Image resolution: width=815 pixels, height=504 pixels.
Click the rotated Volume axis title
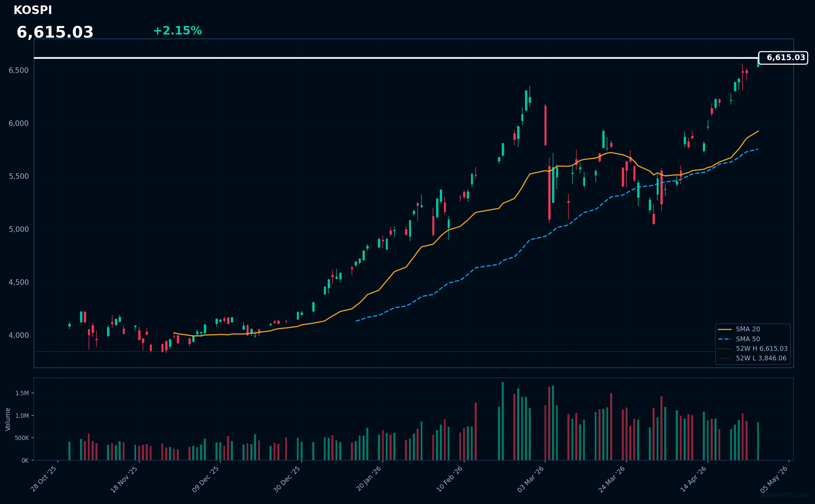[8, 419]
